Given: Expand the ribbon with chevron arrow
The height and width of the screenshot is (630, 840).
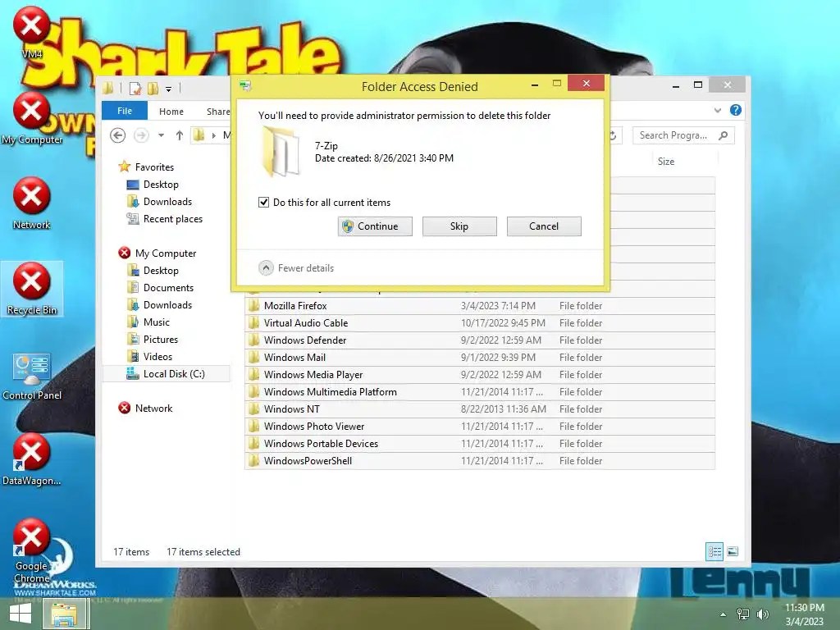Looking at the screenshot, I should coord(717,111).
